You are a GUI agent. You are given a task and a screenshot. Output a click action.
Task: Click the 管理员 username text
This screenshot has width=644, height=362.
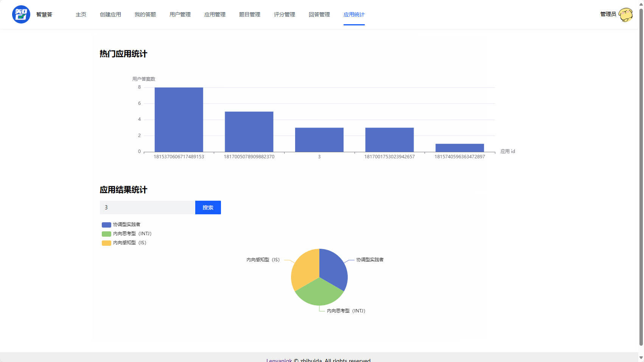(608, 14)
